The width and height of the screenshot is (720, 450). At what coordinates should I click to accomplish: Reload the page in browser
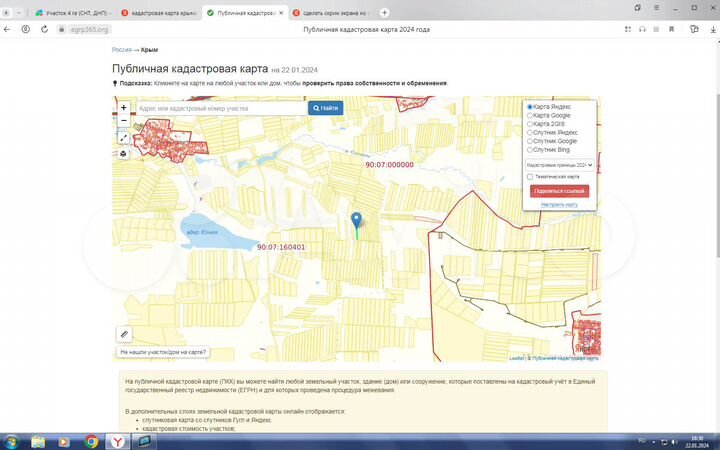43,30
